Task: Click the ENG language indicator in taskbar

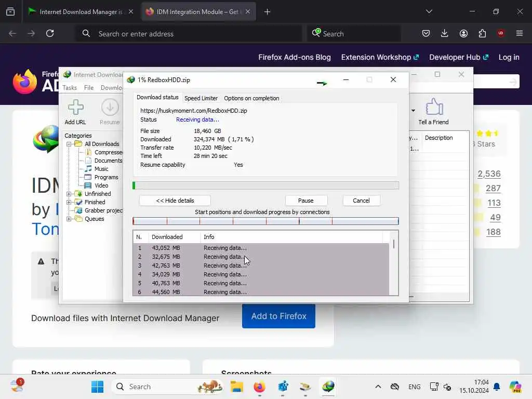Action: coord(414,387)
